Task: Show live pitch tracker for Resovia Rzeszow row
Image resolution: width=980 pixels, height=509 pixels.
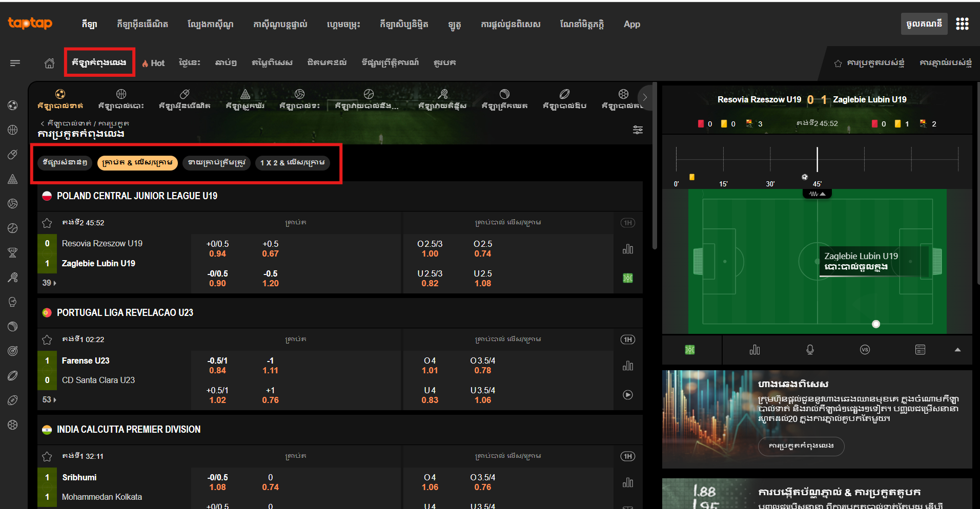Action: click(628, 278)
